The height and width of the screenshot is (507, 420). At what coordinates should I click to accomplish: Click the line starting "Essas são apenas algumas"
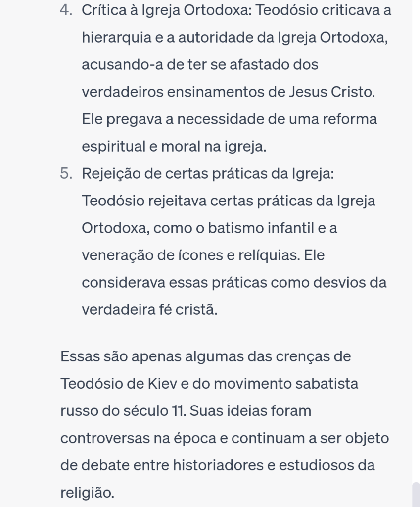point(205,356)
